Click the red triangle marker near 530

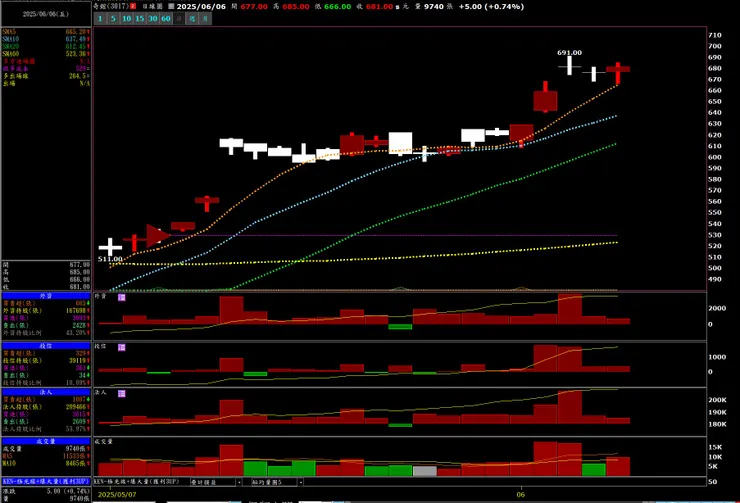(158, 235)
